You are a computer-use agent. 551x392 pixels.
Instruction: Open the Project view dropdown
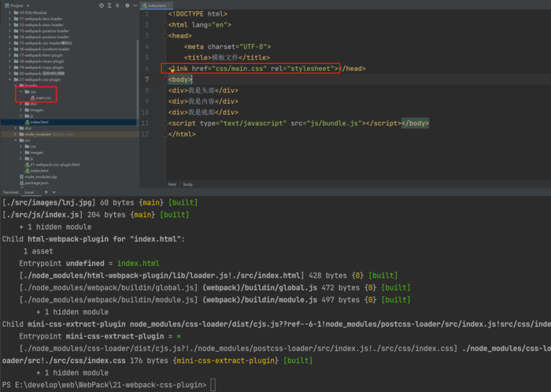(28, 6)
